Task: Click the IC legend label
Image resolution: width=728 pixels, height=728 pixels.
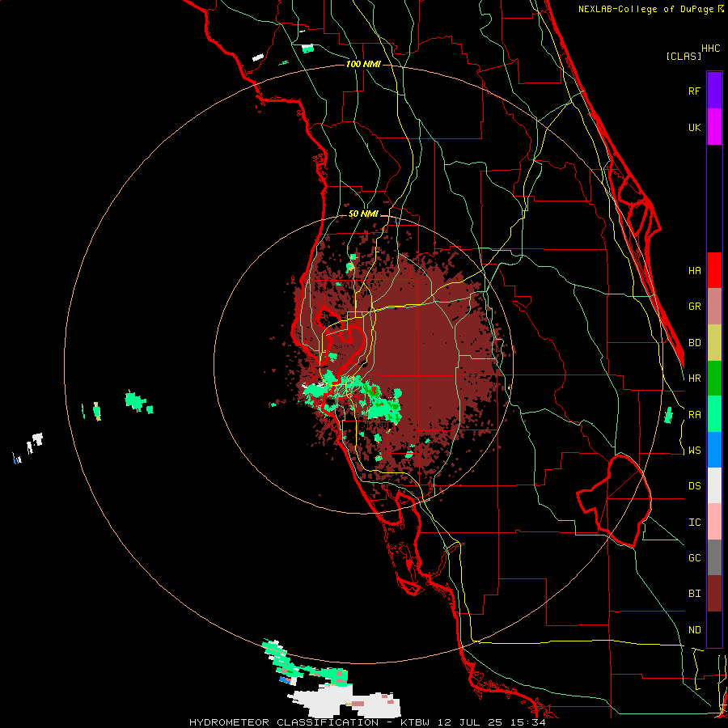Action: pyautogui.click(x=694, y=522)
